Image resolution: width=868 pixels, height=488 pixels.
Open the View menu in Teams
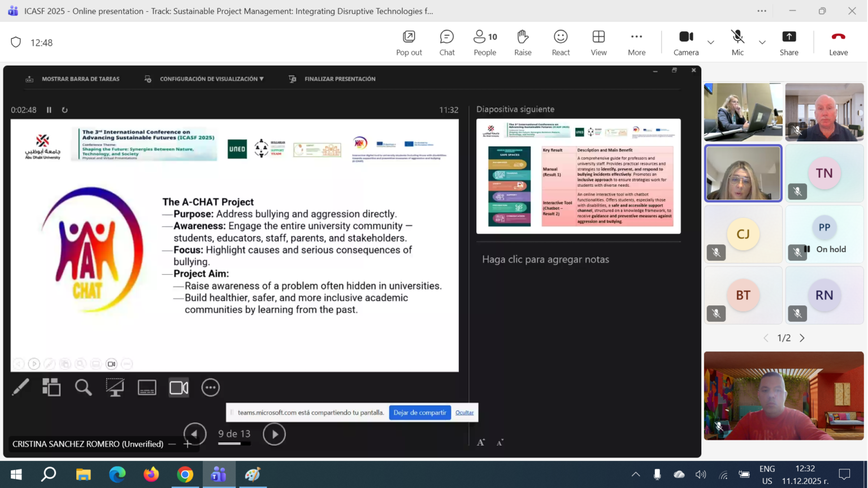(x=598, y=42)
